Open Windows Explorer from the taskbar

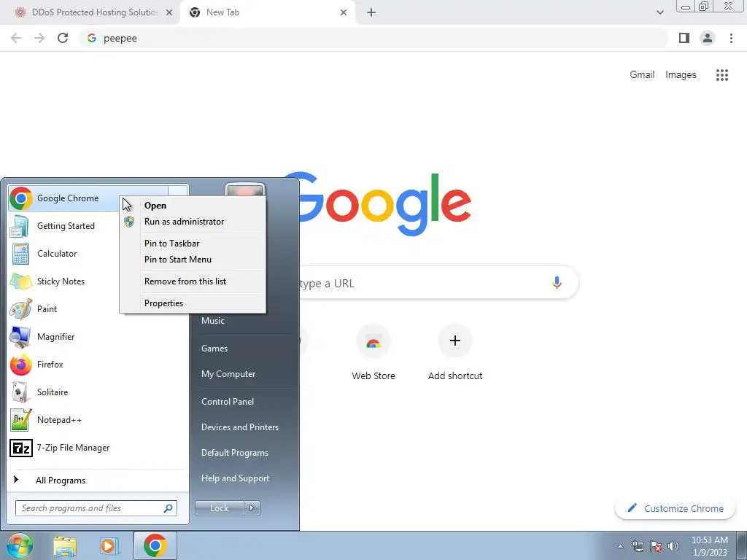(x=65, y=546)
